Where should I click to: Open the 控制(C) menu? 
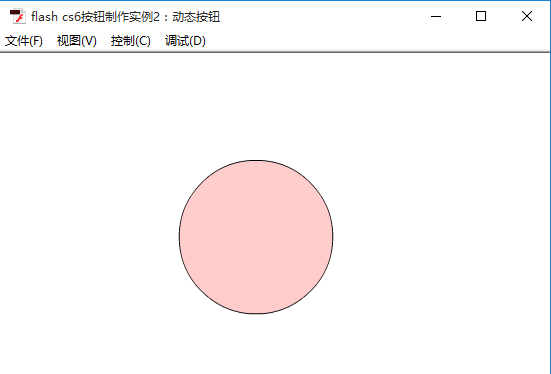131,41
